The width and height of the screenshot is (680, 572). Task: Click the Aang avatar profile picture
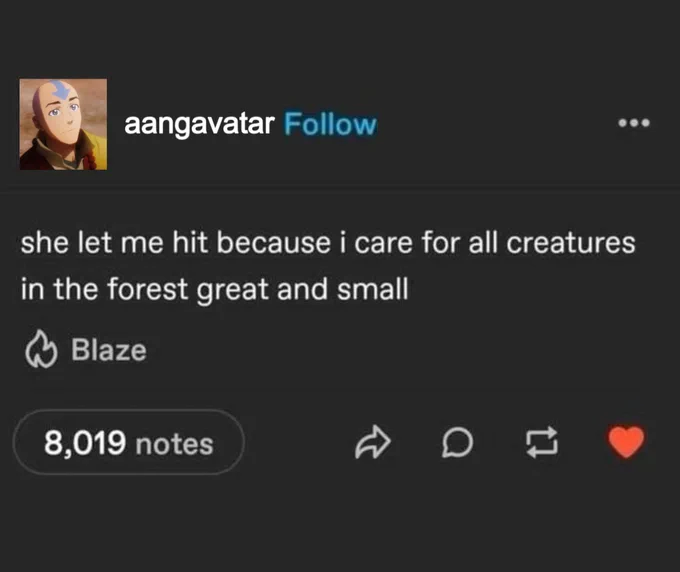63,124
